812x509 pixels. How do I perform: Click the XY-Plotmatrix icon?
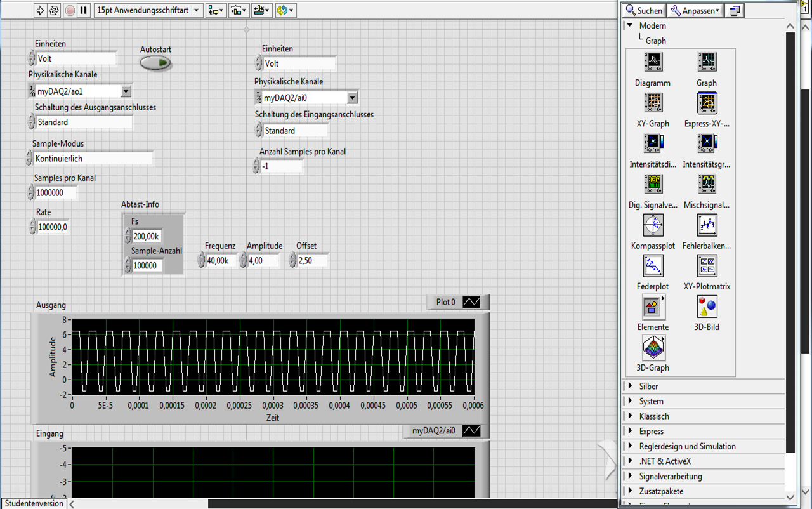[x=707, y=266]
